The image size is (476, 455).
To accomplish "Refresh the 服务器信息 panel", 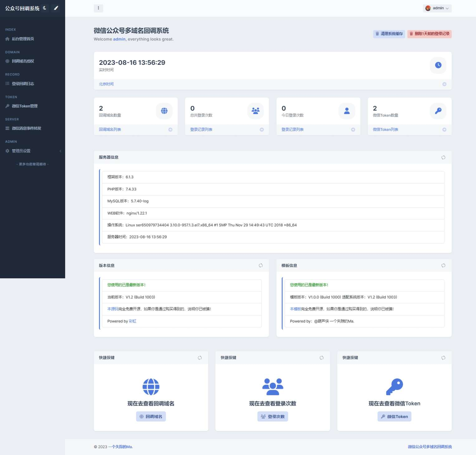I will [x=443, y=157].
